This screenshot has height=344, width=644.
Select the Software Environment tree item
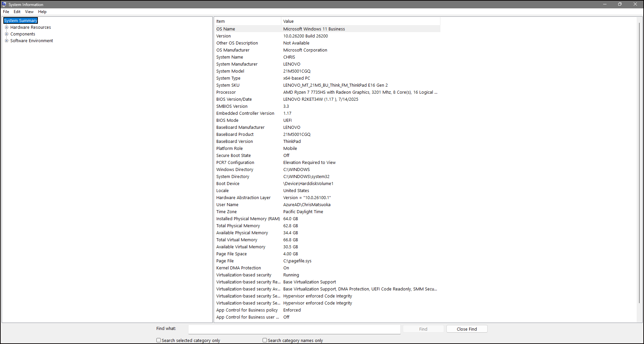[31, 41]
